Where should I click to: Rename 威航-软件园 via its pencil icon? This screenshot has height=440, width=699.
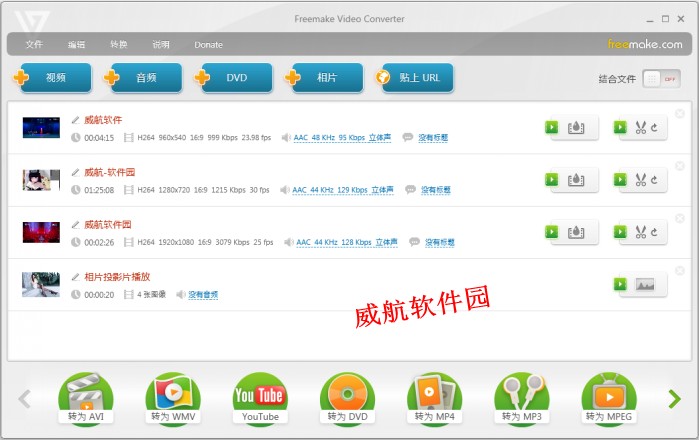(75, 172)
